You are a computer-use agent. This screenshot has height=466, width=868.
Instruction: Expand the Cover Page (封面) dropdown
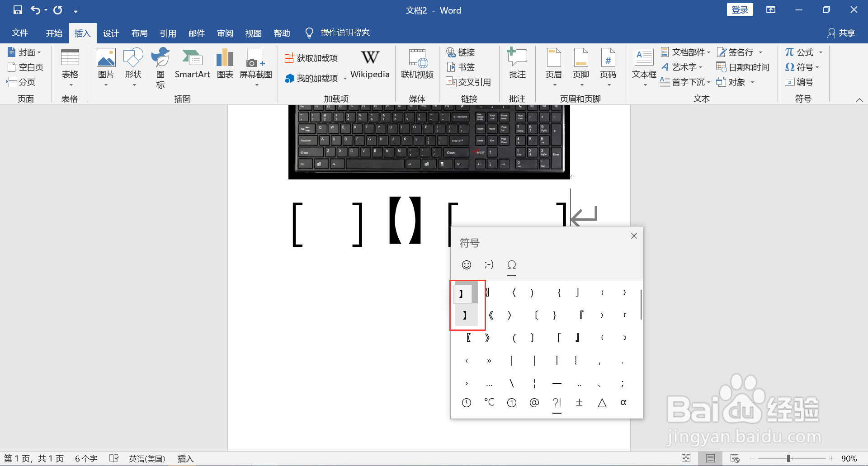click(39, 52)
